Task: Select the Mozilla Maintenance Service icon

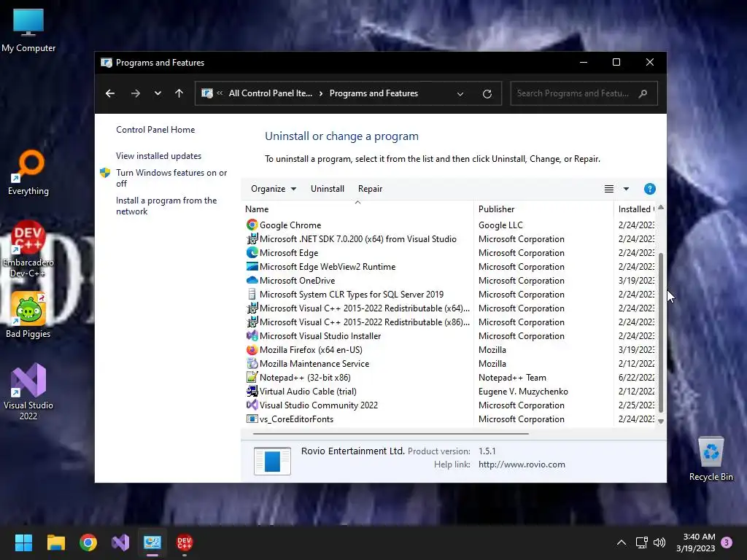Action: (252, 363)
